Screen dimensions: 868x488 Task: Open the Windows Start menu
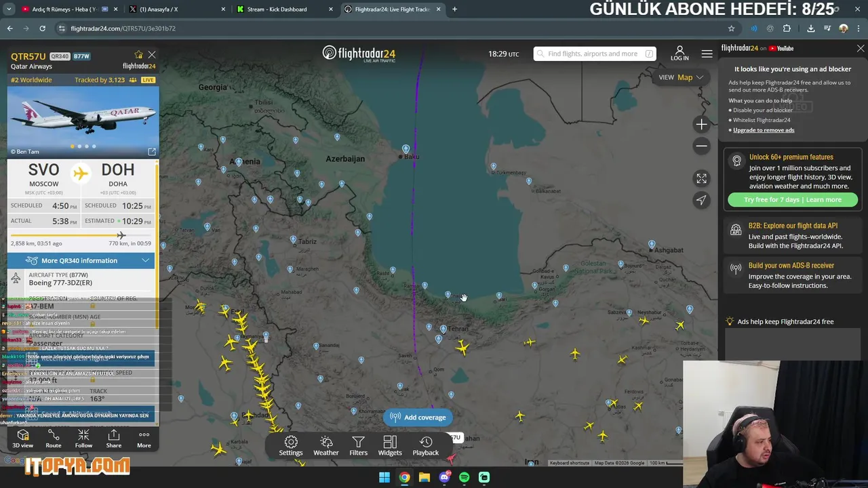(x=384, y=477)
